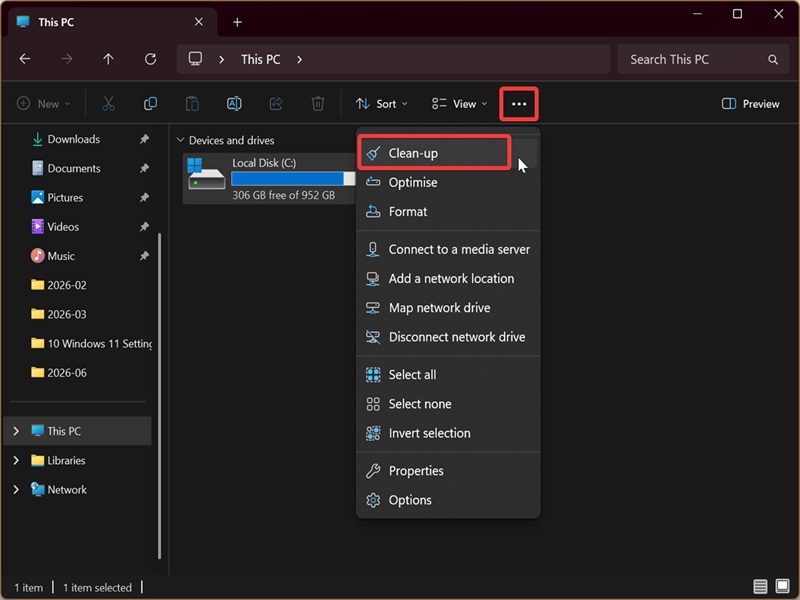The height and width of the screenshot is (600, 800).
Task: Open the View dropdown
Action: click(459, 104)
